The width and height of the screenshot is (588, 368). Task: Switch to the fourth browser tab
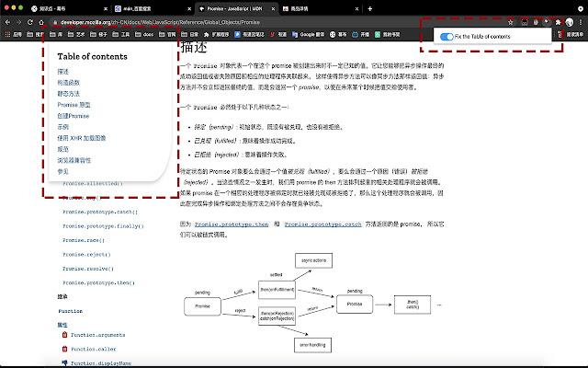[x=319, y=8]
